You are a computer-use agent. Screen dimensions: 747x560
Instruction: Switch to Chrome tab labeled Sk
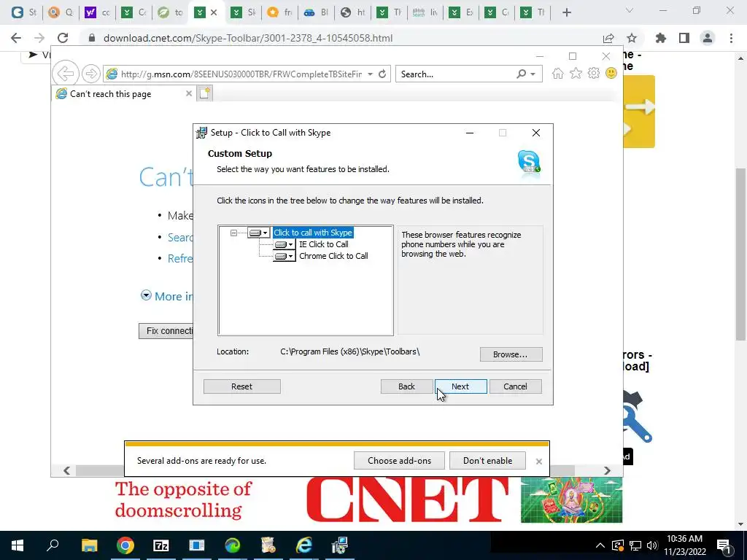click(x=243, y=12)
